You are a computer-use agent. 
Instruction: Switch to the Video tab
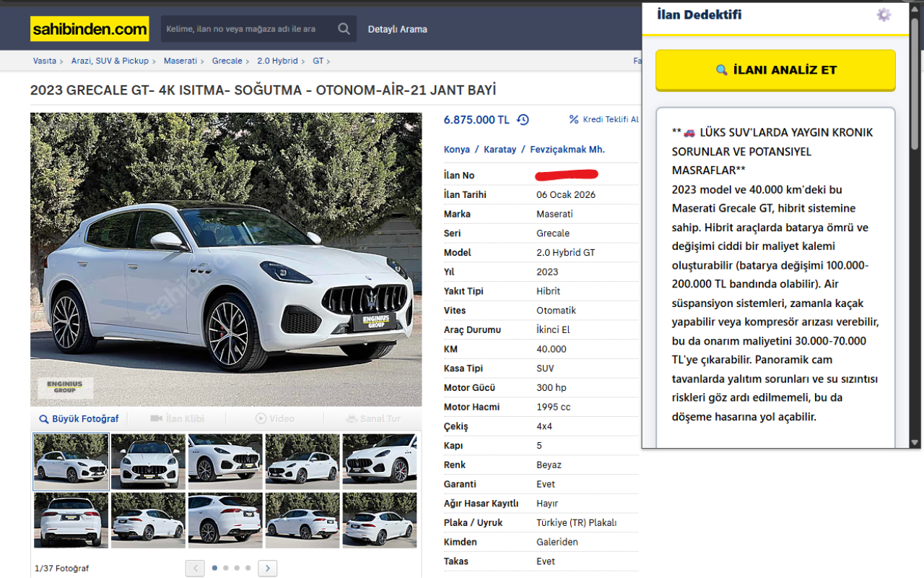[x=275, y=418]
